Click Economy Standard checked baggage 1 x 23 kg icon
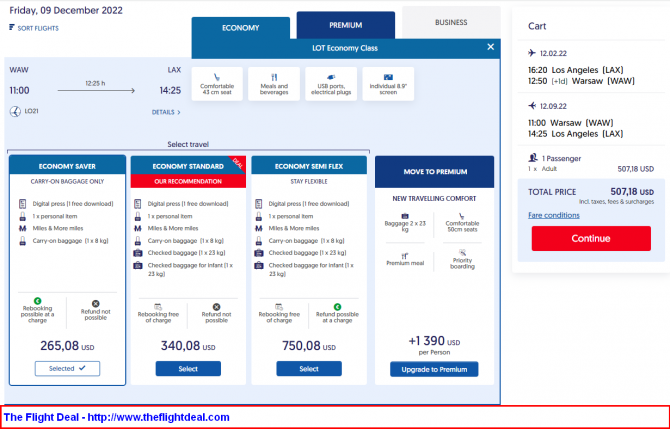This screenshot has height=429, width=670. tap(138, 253)
